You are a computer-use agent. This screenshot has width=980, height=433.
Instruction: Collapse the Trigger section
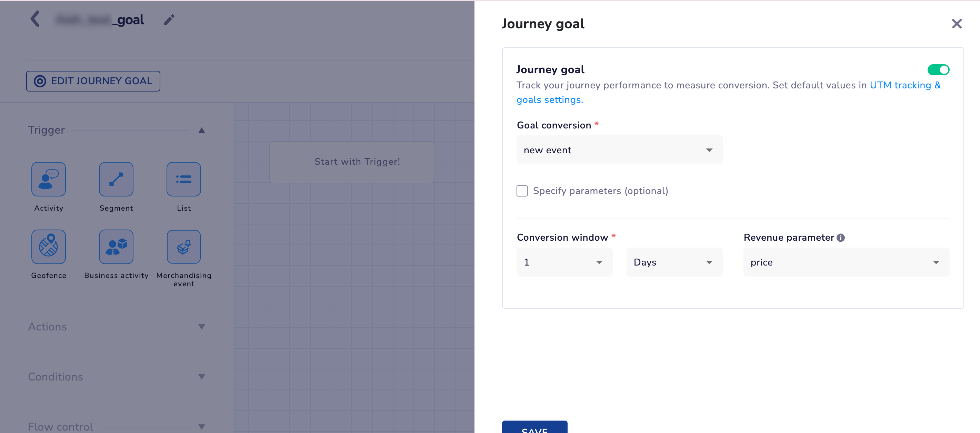(x=201, y=130)
